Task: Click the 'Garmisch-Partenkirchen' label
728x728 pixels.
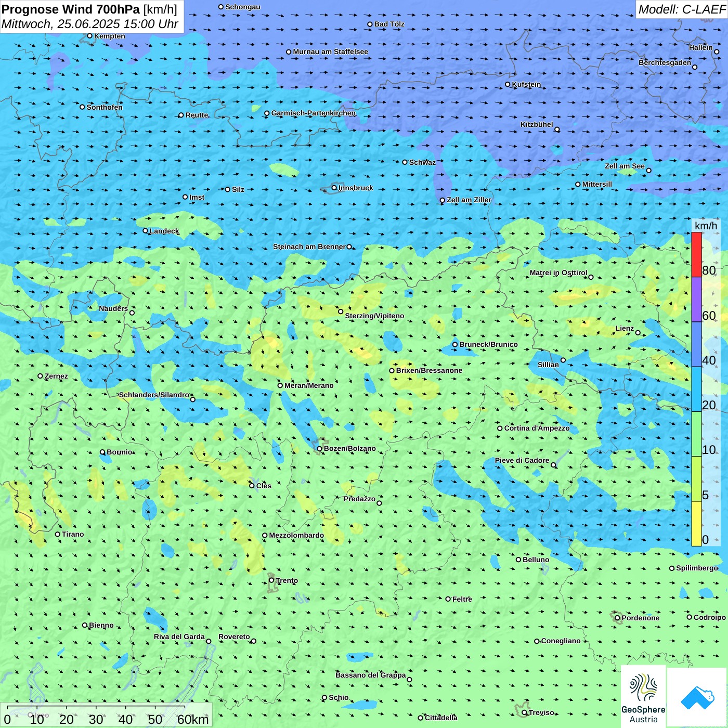Action: (x=314, y=113)
